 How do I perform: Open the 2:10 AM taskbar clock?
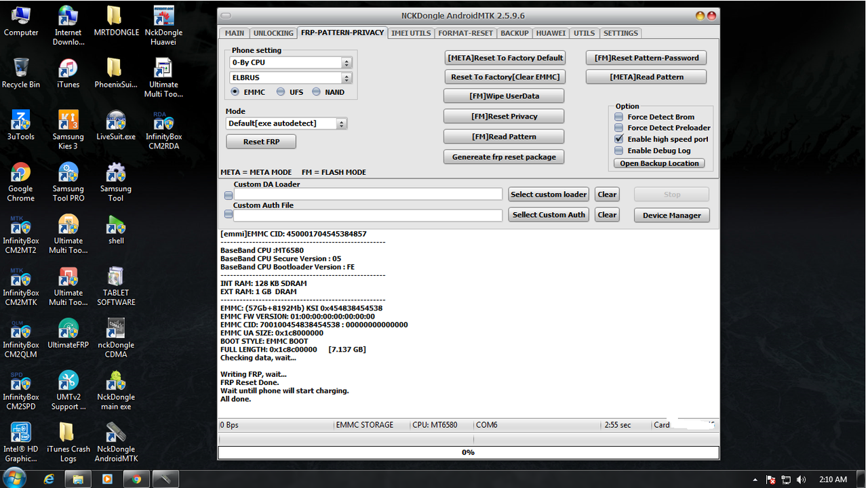833,480
